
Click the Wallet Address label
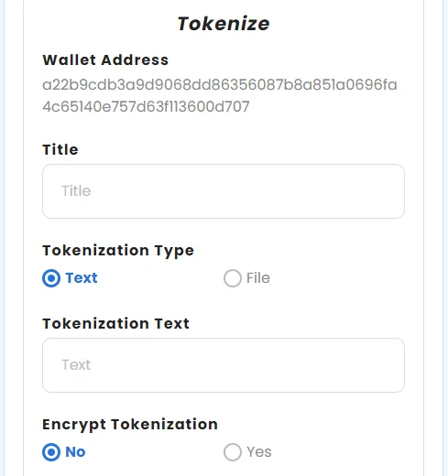pyautogui.click(x=105, y=59)
